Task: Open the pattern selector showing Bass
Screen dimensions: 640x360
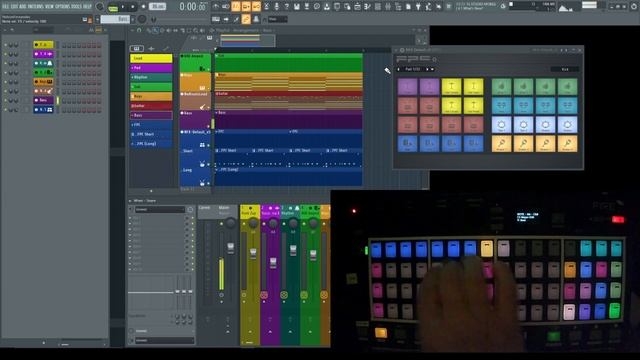Action: click(115, 19)
